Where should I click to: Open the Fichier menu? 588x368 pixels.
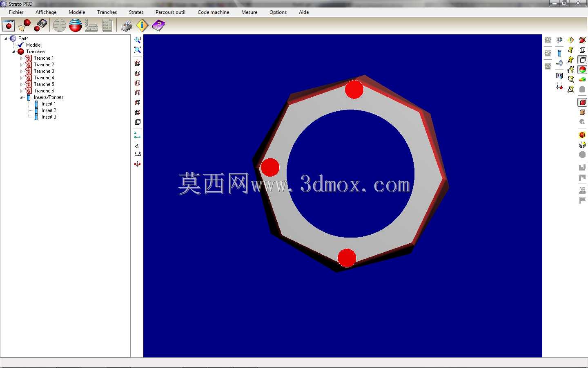tap(16, 12)
